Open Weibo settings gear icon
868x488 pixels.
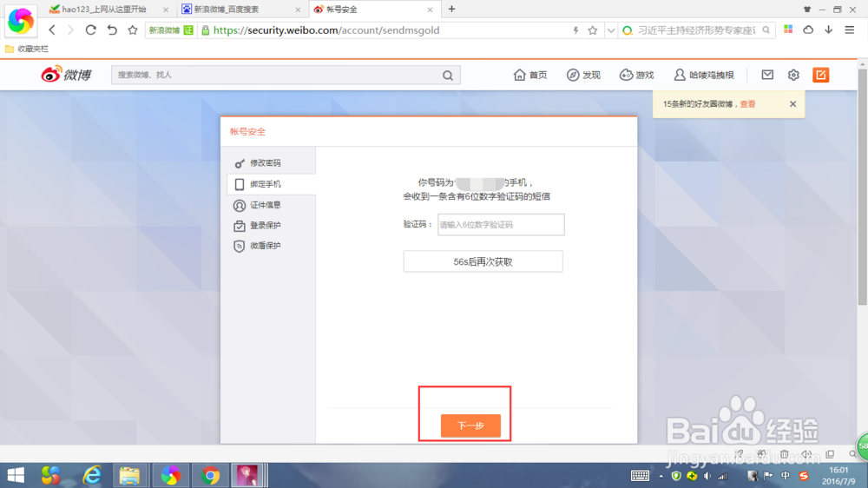pos(793,75)
